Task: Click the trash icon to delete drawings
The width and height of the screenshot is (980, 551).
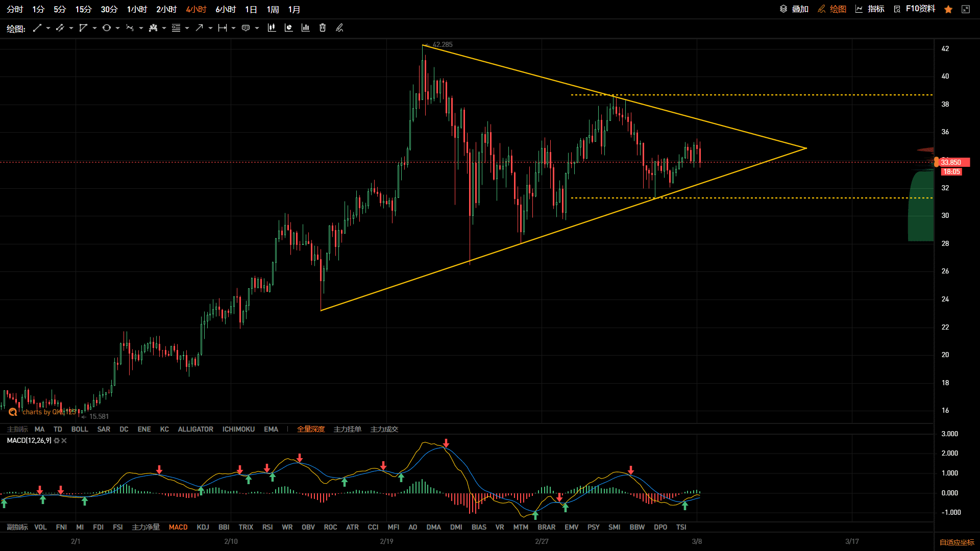Action: 323,28
